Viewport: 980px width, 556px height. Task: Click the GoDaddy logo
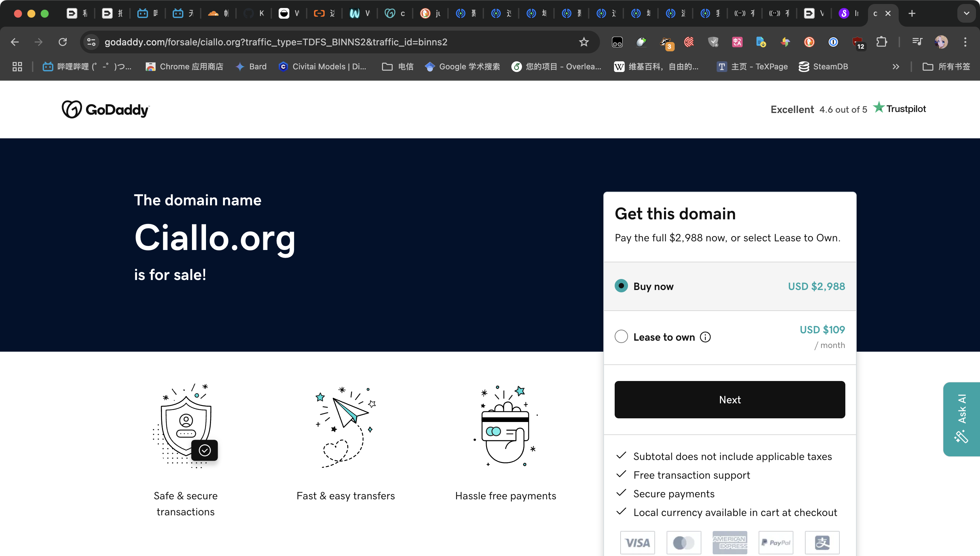[x=106, y=110]
